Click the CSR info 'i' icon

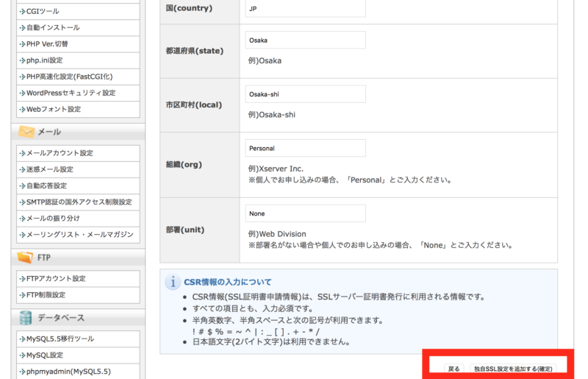173,282
